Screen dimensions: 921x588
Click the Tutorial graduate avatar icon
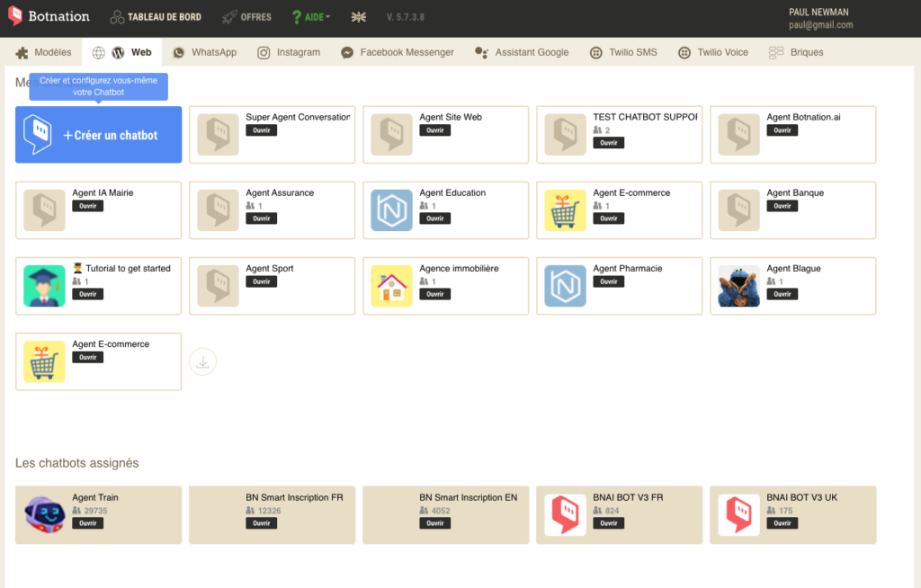coord(45,286)
